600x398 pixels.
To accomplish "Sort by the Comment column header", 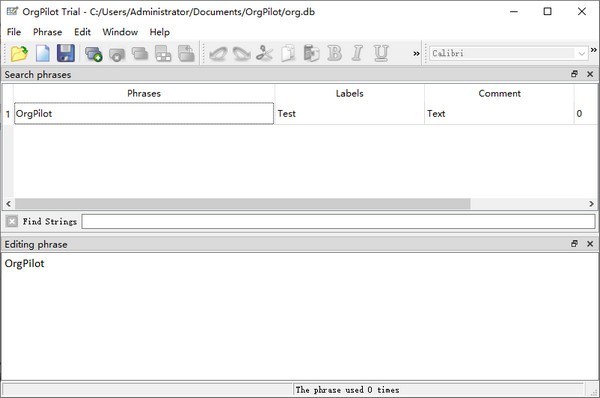I will pyautogui.click(x=499, y=93).
